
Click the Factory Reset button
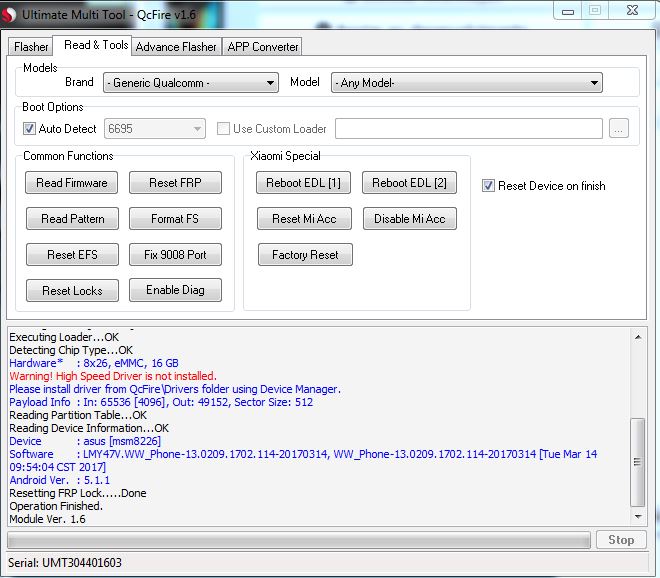click(x=305, y=255)
